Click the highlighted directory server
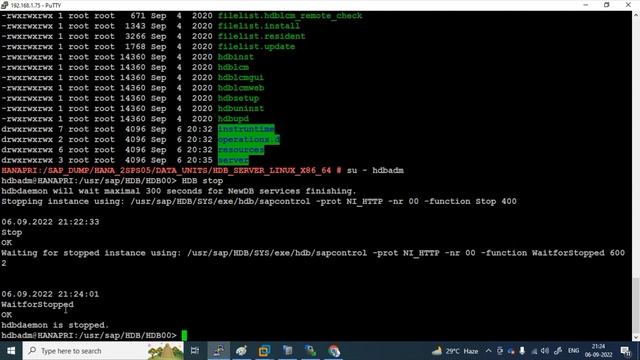640x360 pixels. tap(233, 160)
